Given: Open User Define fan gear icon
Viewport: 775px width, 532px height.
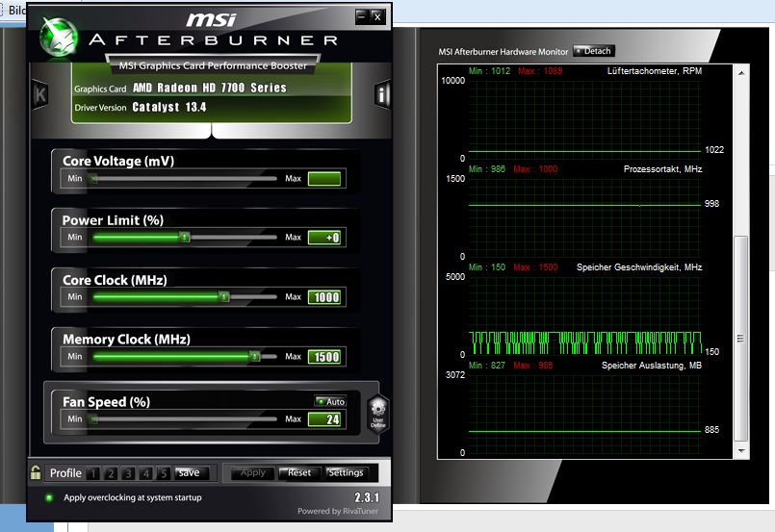Looking at the screenshot, I should pos(378,414).
